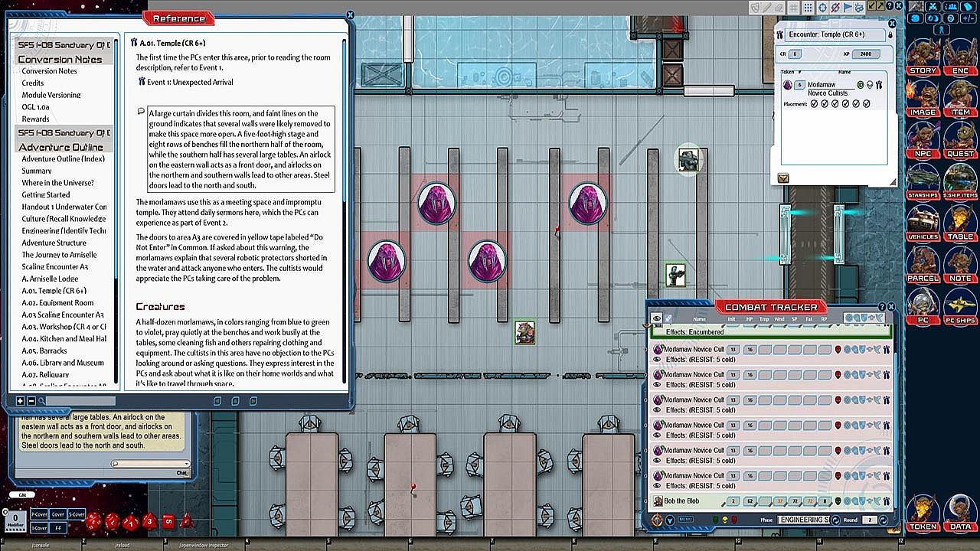Open the NPC sidebar library
This screenshot has height=551, width=980.
(923, 139)
